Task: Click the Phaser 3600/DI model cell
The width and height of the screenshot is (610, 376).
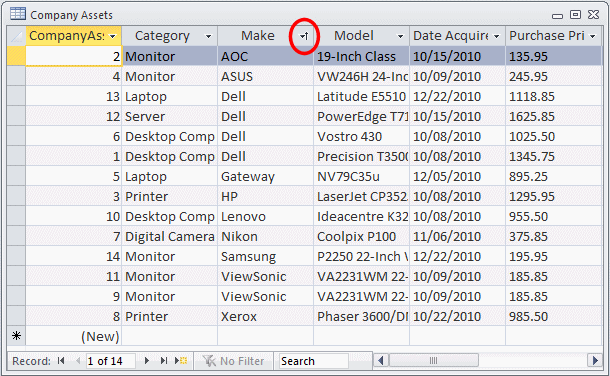Action: [x=361, y=316]
